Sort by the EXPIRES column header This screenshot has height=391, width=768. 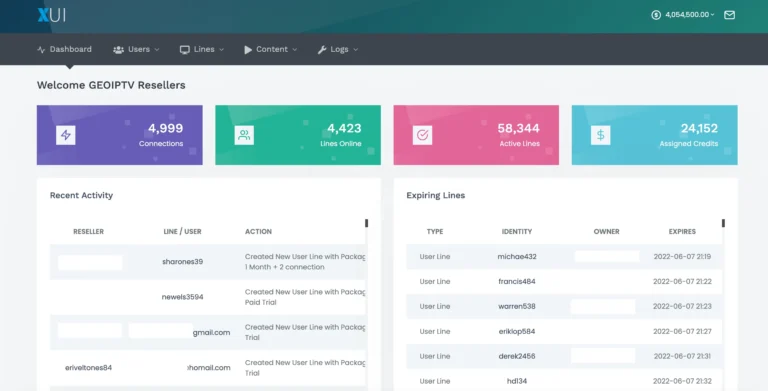pyautogui.click(x=682, y=231)
